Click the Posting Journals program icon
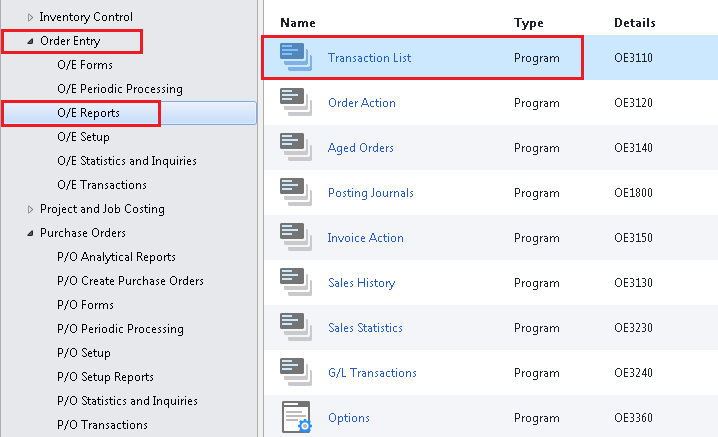 point(295,192)
